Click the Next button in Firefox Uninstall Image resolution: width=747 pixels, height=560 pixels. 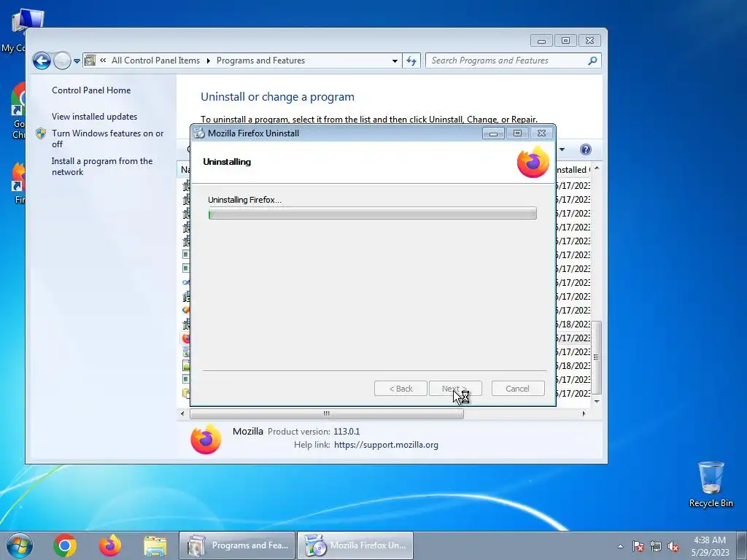(x=455, y=389)
